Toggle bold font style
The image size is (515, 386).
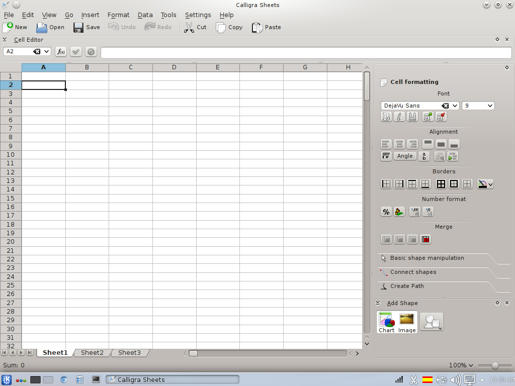pos(386,117)
